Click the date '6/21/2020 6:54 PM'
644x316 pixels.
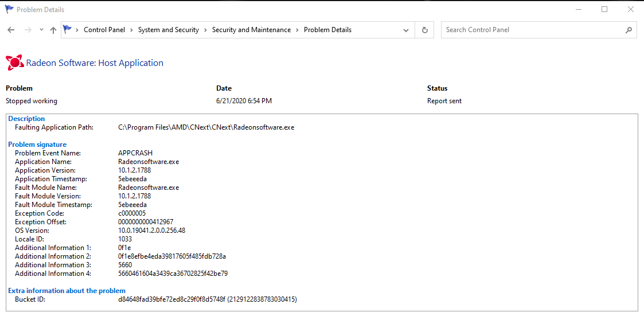244,101
